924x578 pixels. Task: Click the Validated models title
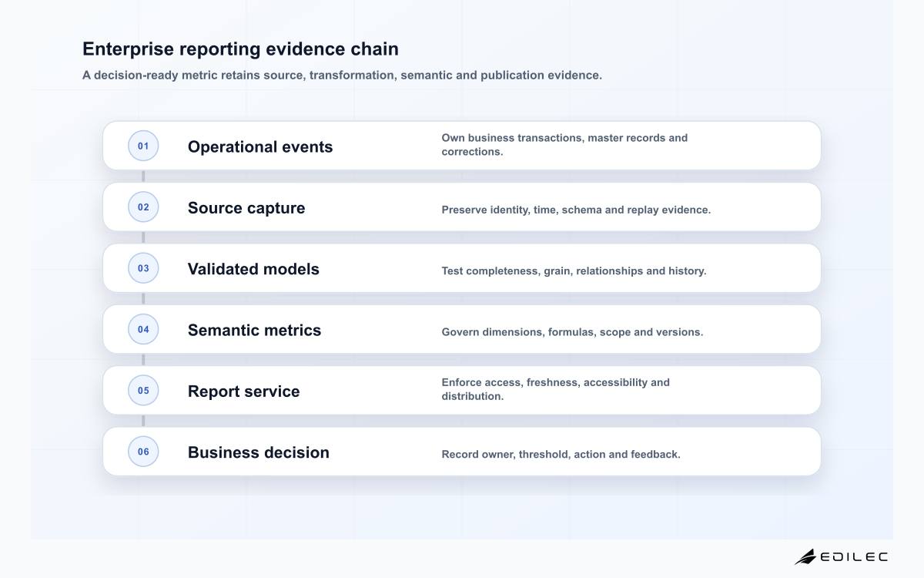point(253,269)
